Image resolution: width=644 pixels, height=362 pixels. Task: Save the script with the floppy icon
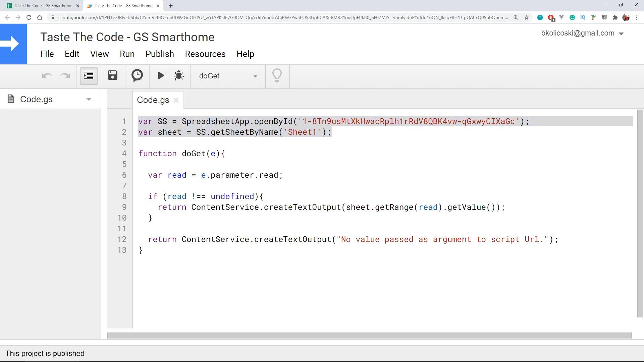(113, 75)
